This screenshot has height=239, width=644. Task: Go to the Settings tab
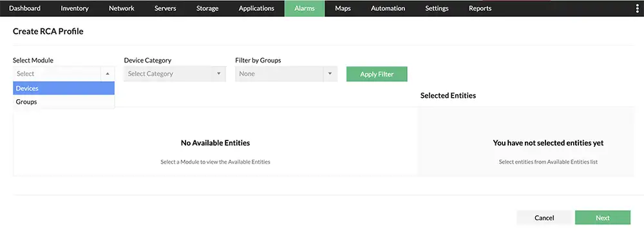click(x=437, y=8)
